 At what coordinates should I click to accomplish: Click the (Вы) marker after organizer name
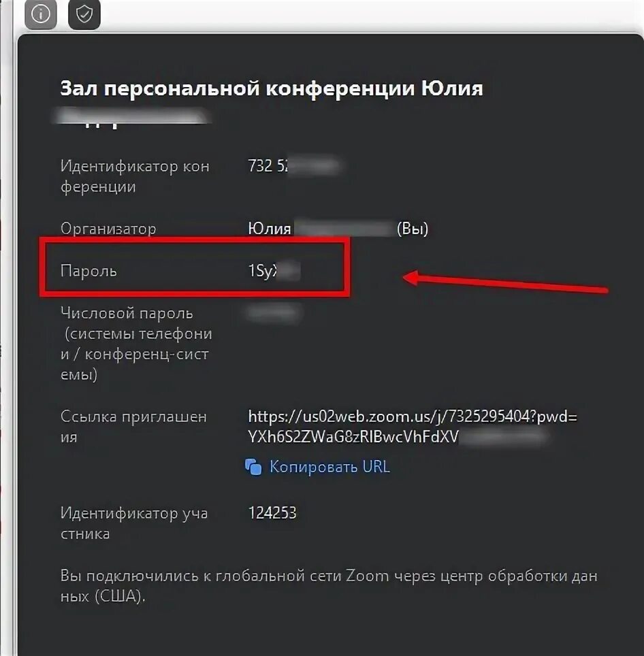tap(412, 229)
